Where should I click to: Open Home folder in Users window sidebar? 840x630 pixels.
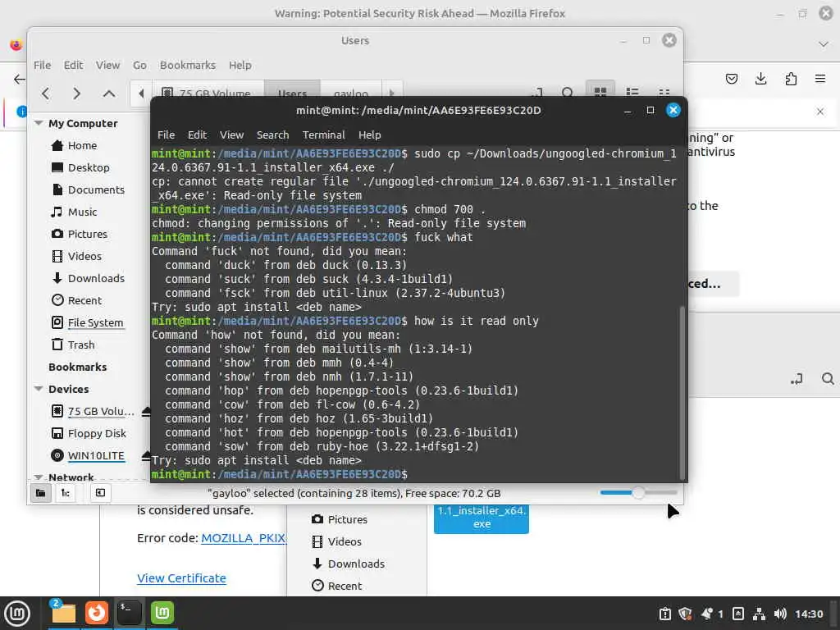tap(82, 146)
